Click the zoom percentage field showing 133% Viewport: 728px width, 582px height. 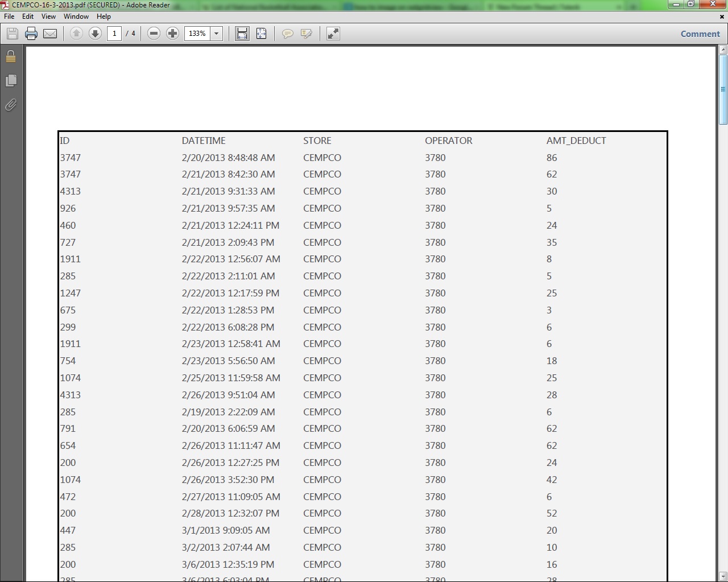pyautogui.click(x=197, y=34)
